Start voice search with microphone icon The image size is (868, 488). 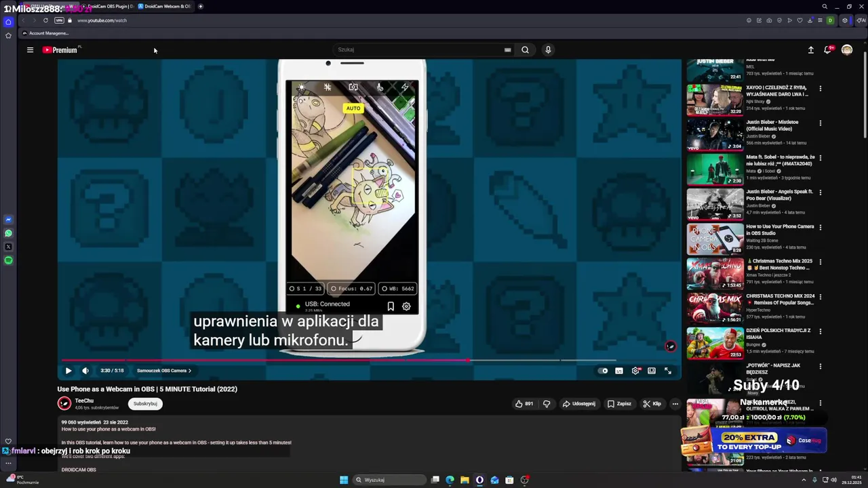[548, 49]
